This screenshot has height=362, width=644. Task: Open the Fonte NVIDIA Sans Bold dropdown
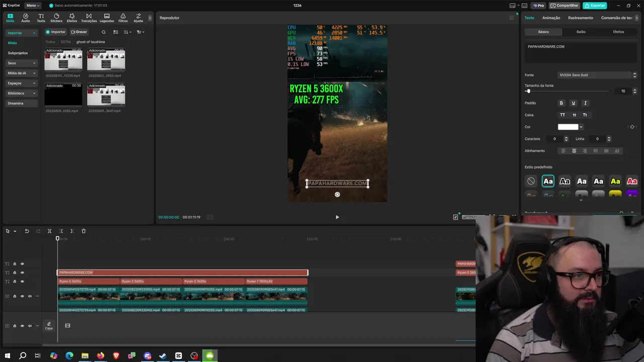pyautogui.click(x=597, y=75)
